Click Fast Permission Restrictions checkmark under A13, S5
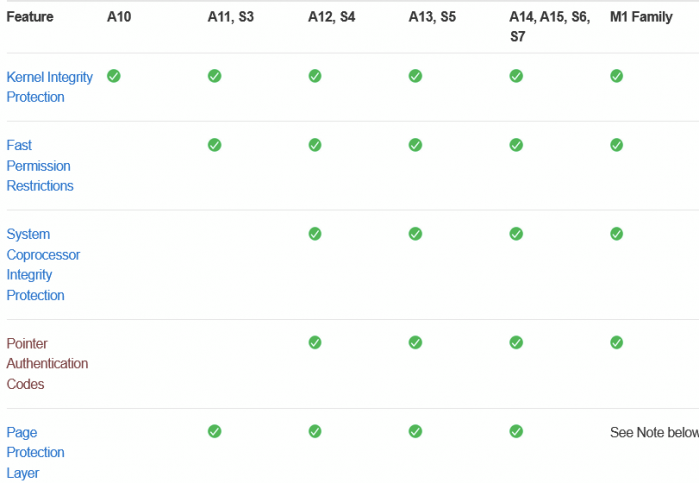This screenshot has width=700, height=483. (x=415, y=145)
